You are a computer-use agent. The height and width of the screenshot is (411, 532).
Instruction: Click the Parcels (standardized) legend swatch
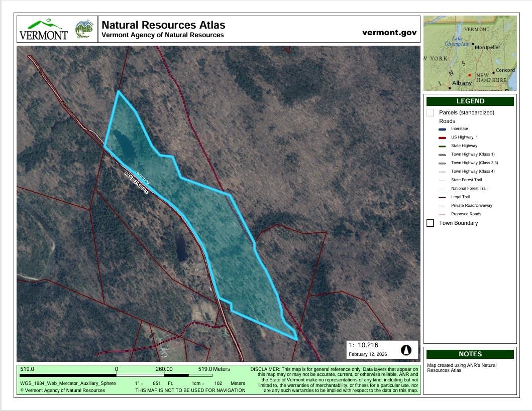point(430,112)
